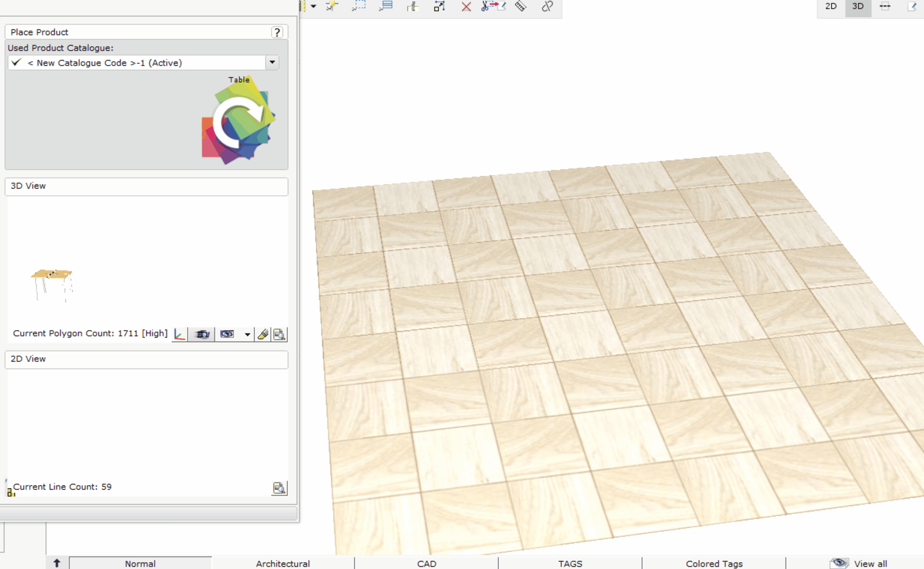Image resolution: width=924 pixels, height=569 pixels.
Task: Open dropdown arrow beside yellow nodes icon
Action: click(x=313, y=6)
